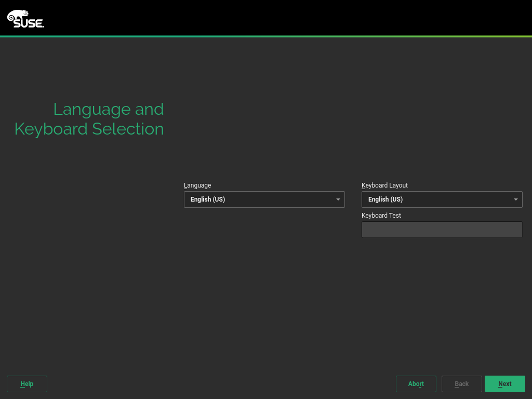Image resolution: width=532 pixels, height=399 pixels.
Task: Click the Language field label
Action: click(x=197, y=185)
